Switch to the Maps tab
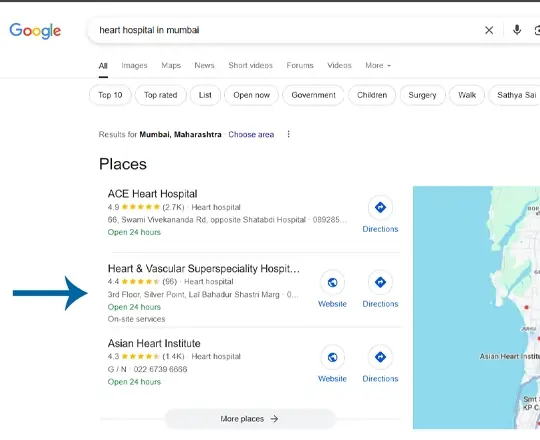 pos(171,65)
